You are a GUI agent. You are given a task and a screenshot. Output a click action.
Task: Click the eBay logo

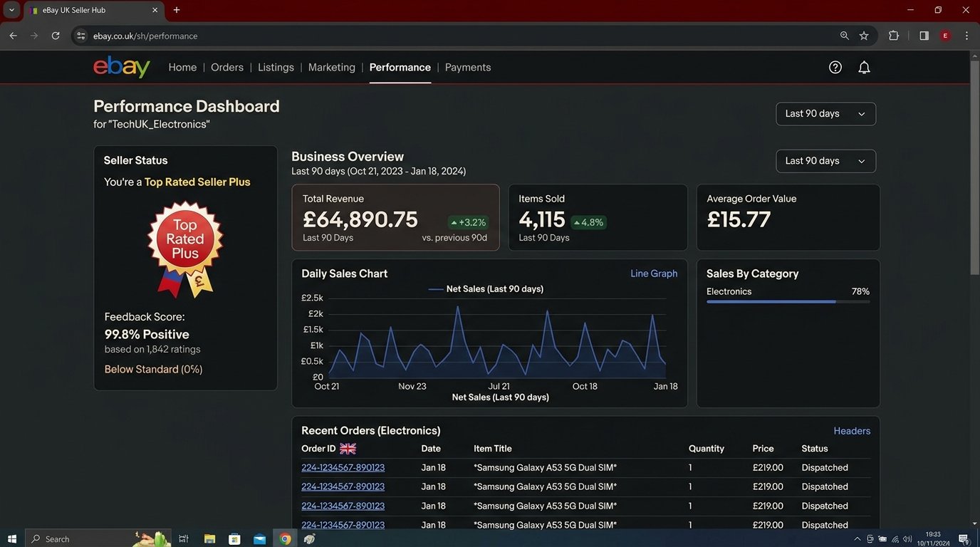click(x=122, y=67)
